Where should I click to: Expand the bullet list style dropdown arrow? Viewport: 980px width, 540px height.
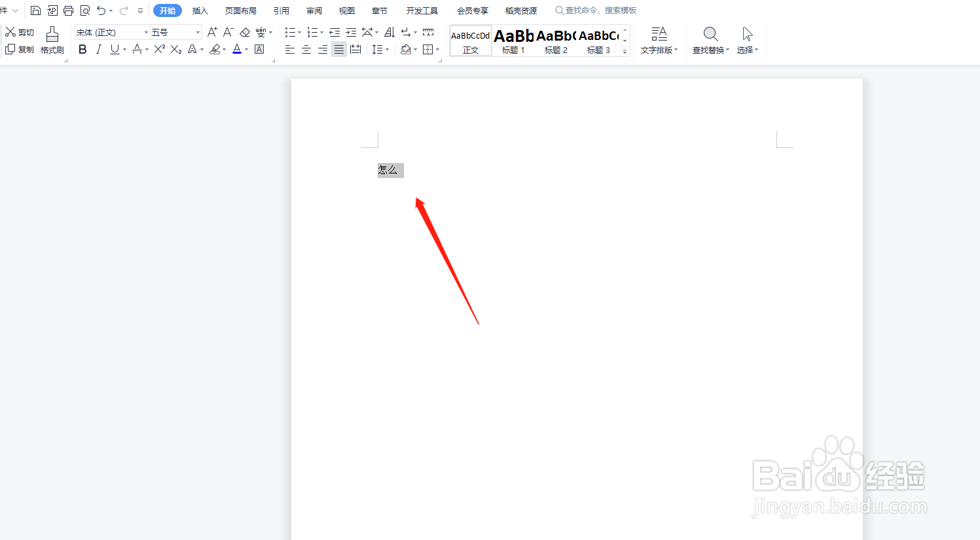[x=300, y=32]
